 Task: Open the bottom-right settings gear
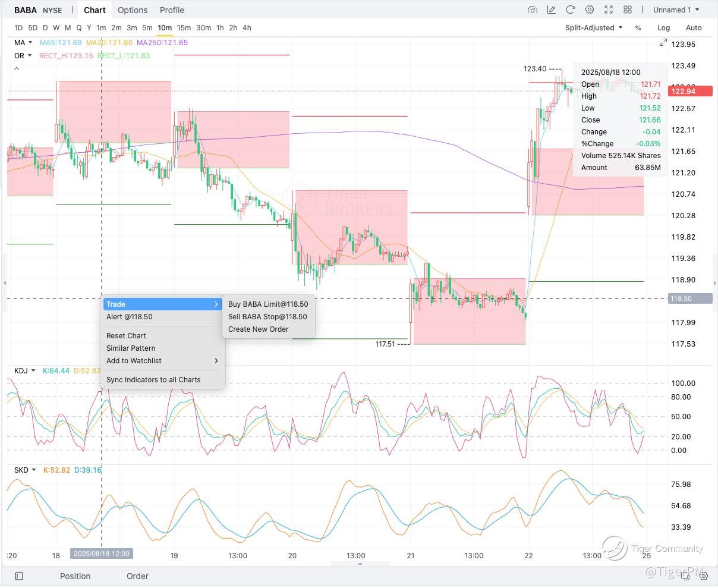[x=704, y=576]
